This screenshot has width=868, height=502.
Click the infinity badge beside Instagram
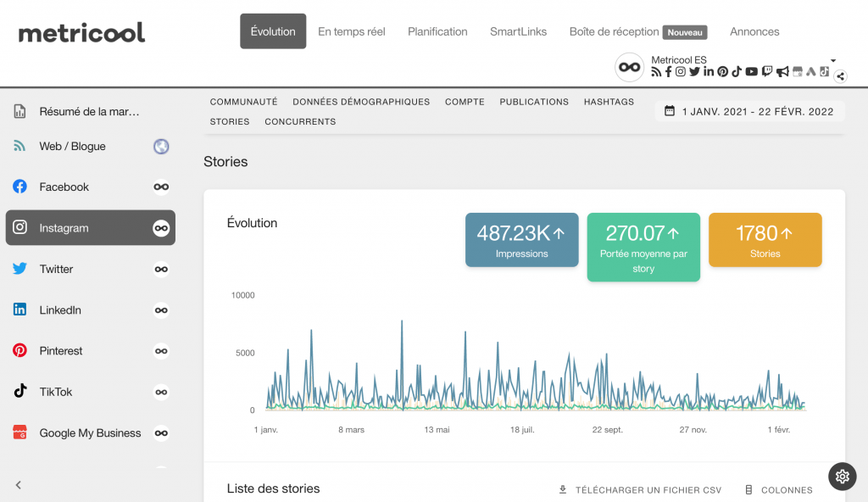(161, 228)
